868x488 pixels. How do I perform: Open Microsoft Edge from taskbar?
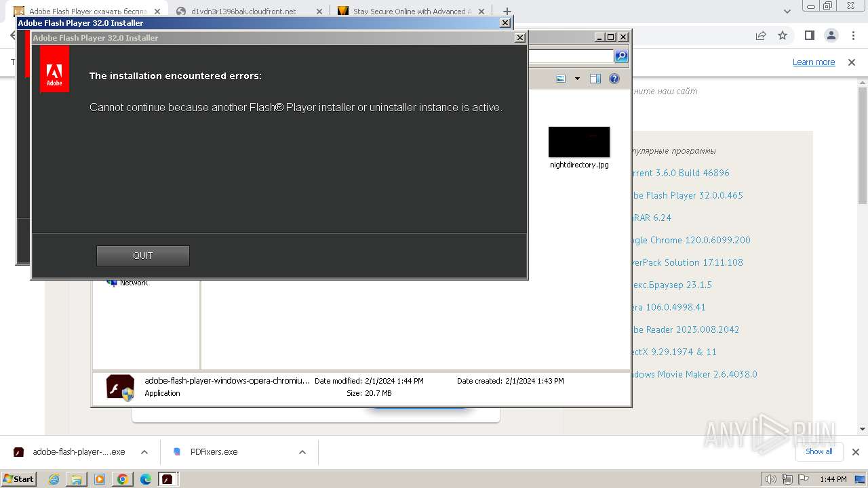145,479
